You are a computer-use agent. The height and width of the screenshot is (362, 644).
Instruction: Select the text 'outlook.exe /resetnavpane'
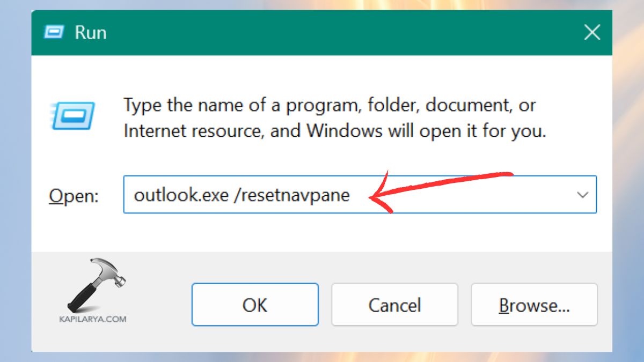point(243,195)
